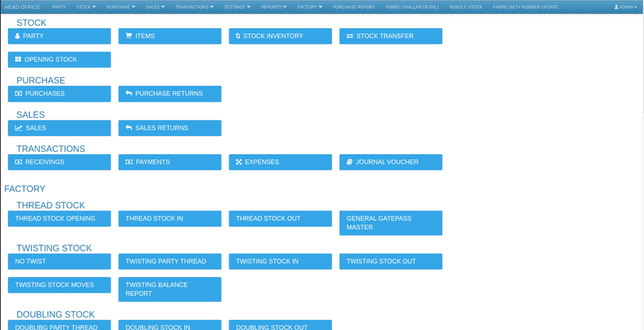Open TWISTING BALANCE REPORT tile
644x330 pixels.
coord(170,290)
